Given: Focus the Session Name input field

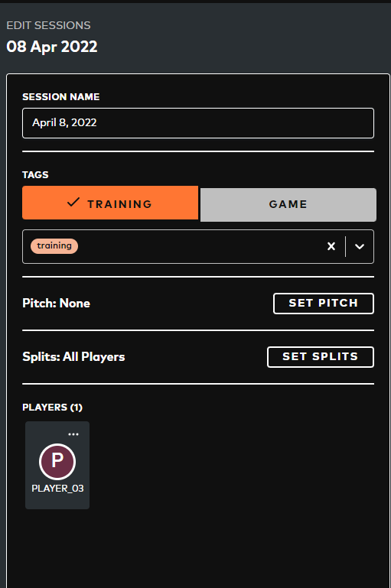Looking at the screenshot, I should point(198,123).
